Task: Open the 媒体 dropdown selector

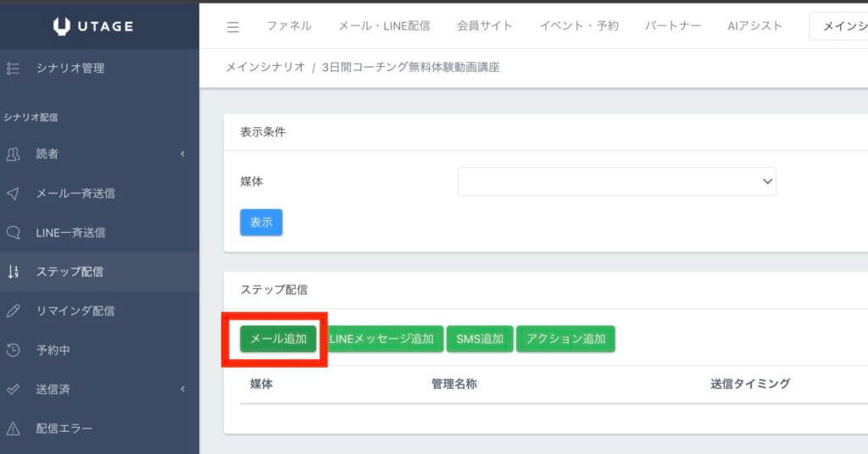Action: [617, 181]
